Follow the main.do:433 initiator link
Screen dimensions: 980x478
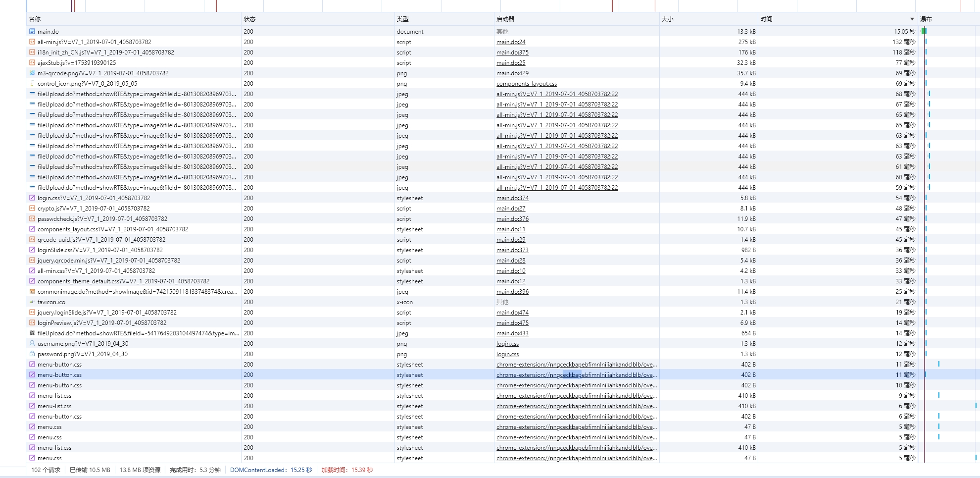pos(512,333)
